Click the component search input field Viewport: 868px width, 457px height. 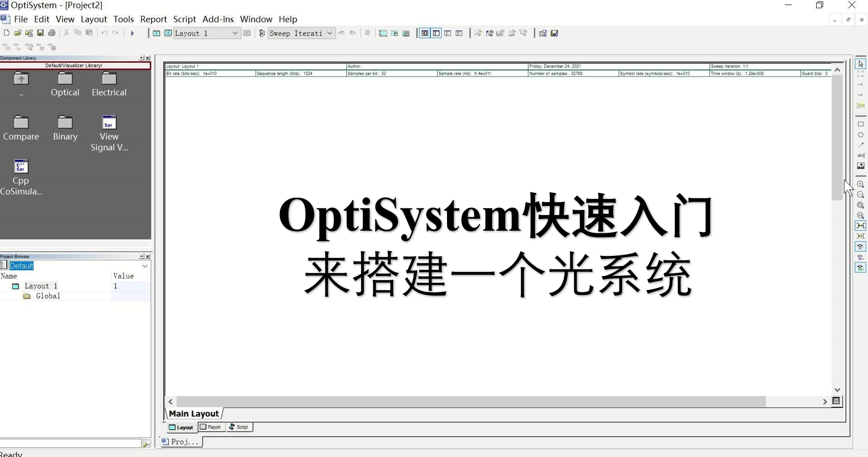click(71, 443)
